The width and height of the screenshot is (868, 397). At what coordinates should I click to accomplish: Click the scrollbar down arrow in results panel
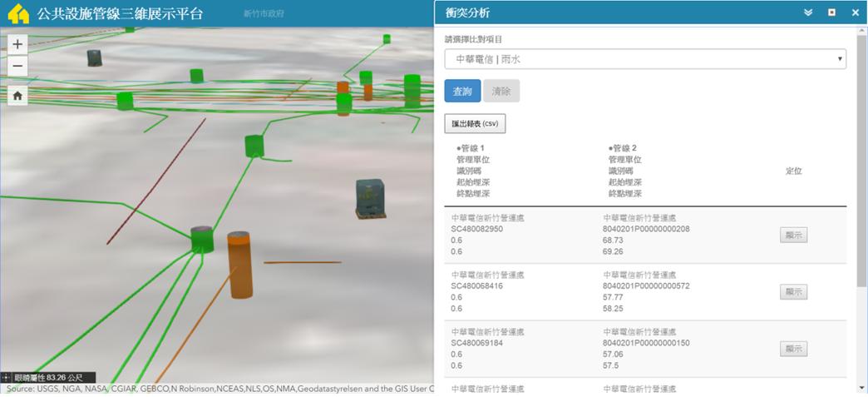[x=861, y=387]
